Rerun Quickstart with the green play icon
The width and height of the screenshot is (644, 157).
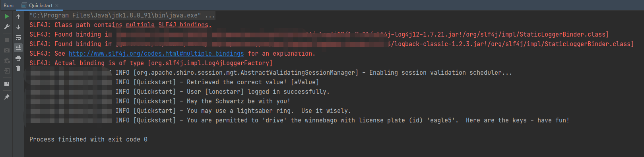[x=7, y=16]
